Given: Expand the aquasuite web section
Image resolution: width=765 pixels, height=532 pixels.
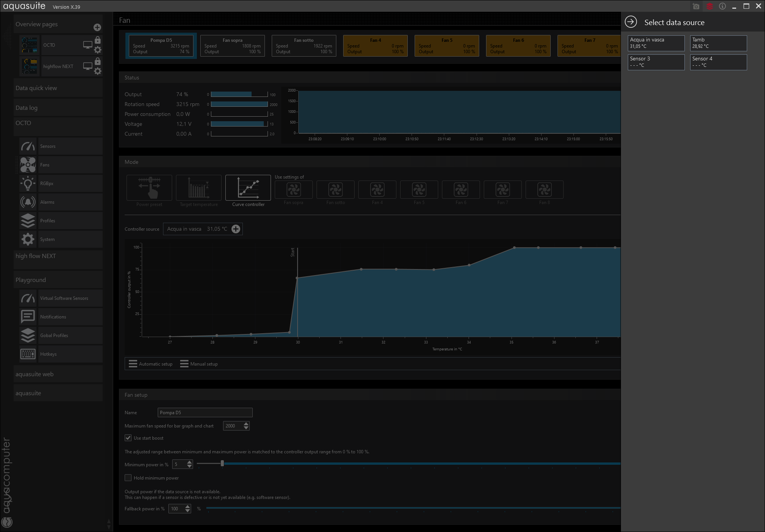Looking at the screenshot, I should 58,374.
